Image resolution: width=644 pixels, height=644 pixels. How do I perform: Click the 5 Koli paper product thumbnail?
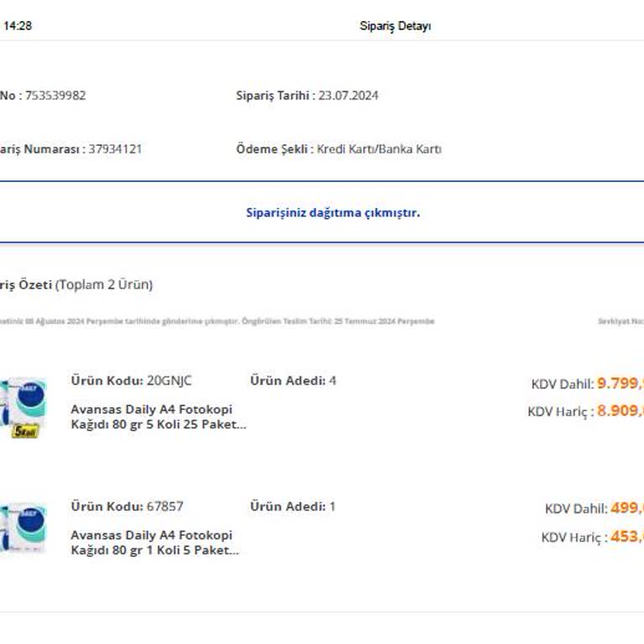pos(23,408)
